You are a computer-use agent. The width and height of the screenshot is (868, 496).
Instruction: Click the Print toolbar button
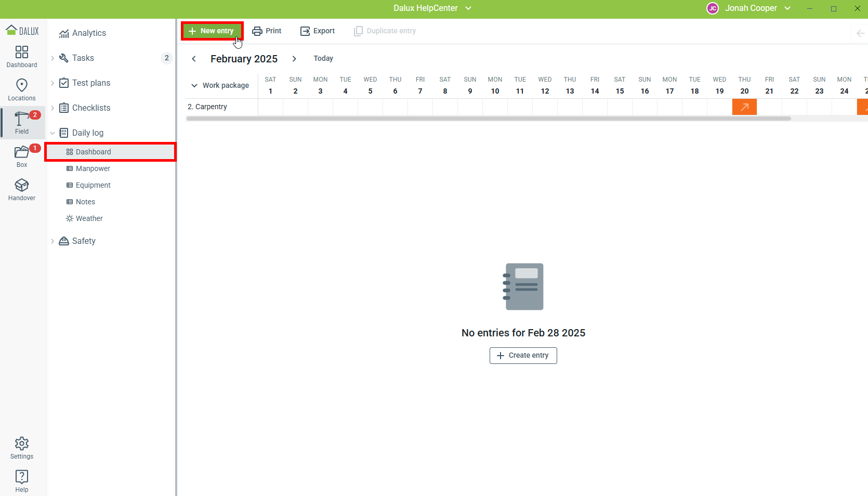[x=267, y=31]
